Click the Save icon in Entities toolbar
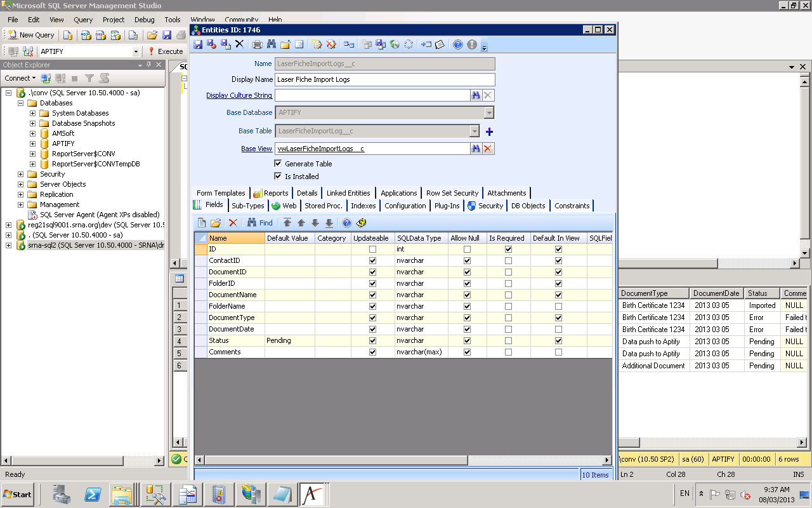Image resolution: width=812 pixels, height=508 pixels. [198, 44]
